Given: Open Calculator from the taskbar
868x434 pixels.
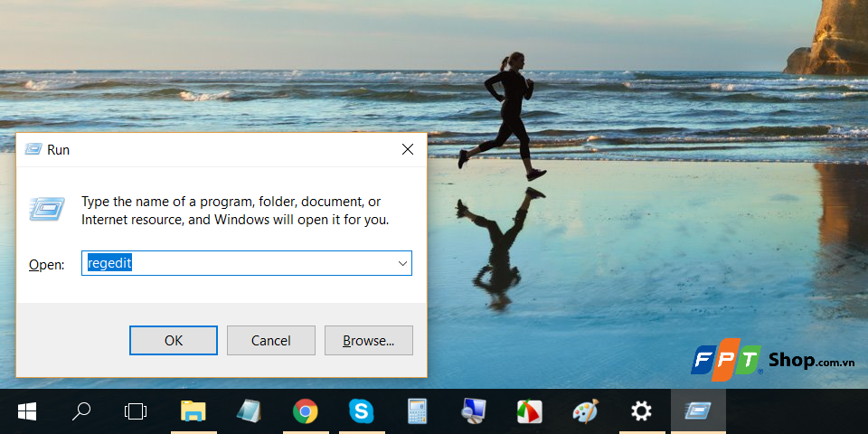Looking at the screenshot, I should [x=417, y=412].
